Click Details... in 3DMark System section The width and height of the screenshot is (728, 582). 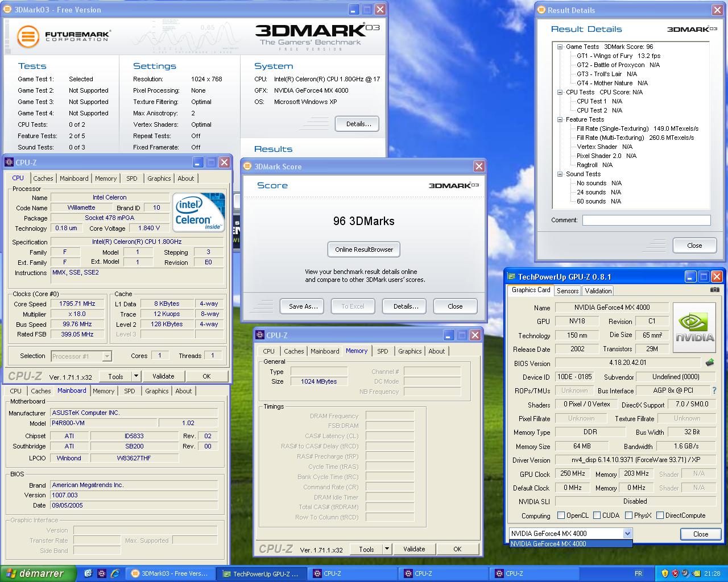(x=358, y=123)
